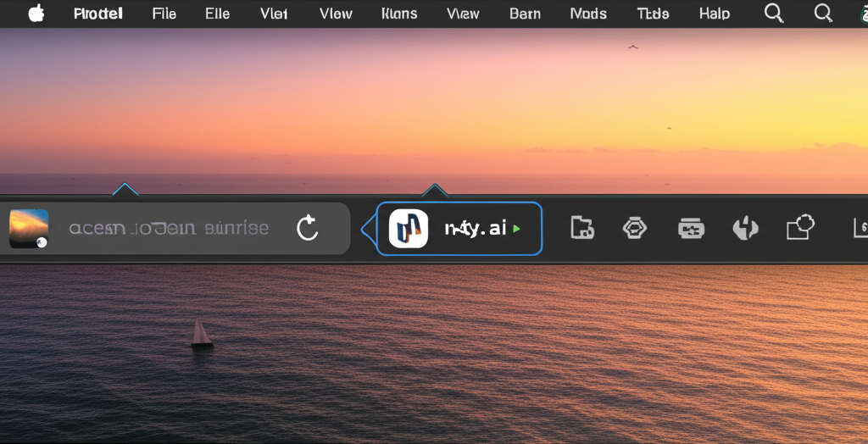Click the rightmost magnifier icon in menu bar
Screen dimensions: 868x444
tap(823, 14)
